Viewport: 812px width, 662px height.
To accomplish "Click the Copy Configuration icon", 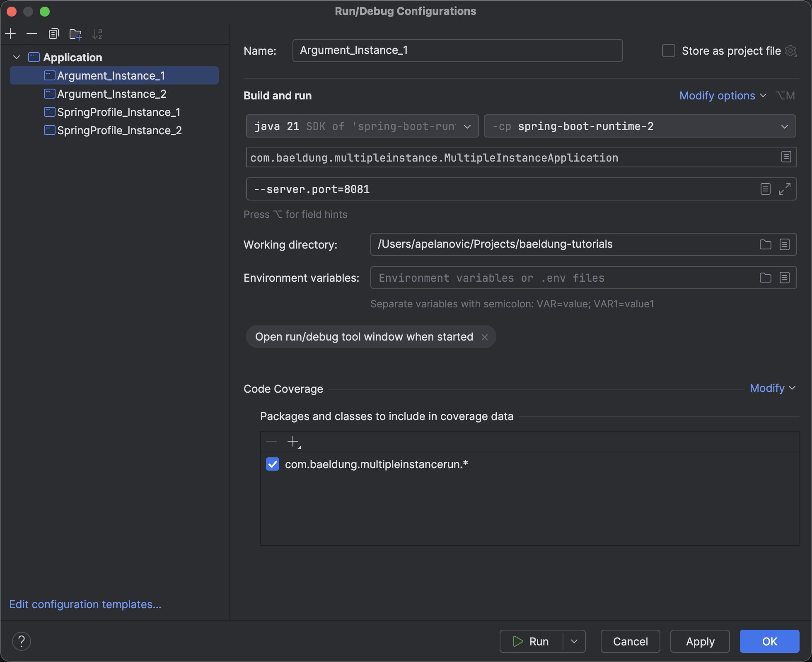I will [x=53, y=34].
